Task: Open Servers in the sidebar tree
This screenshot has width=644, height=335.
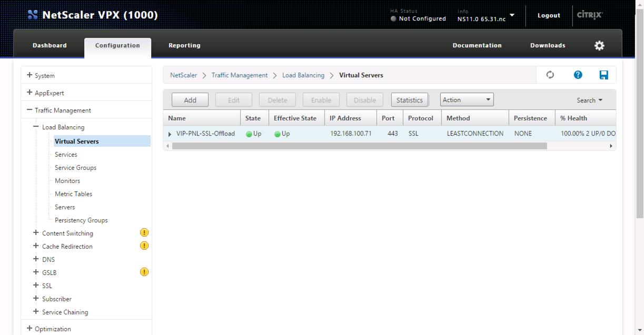Action: (x=65, y=207)
